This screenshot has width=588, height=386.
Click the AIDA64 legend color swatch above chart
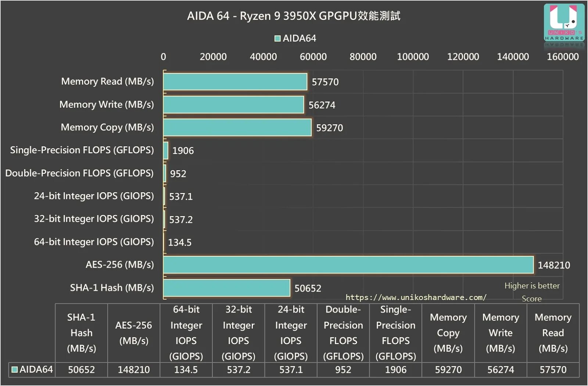277,39
